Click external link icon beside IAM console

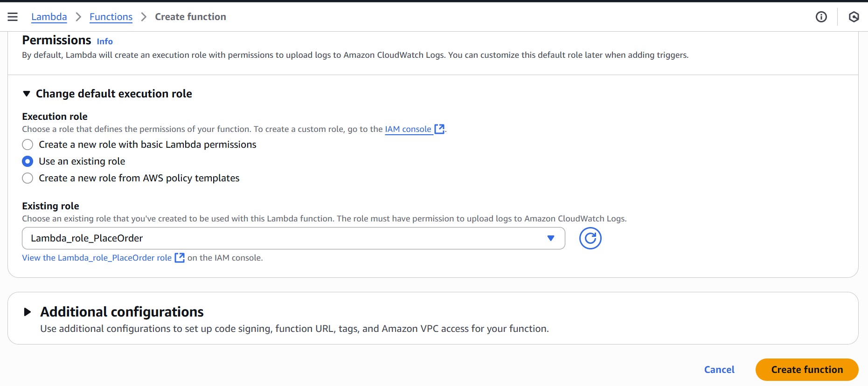click(x=439, y=129)
